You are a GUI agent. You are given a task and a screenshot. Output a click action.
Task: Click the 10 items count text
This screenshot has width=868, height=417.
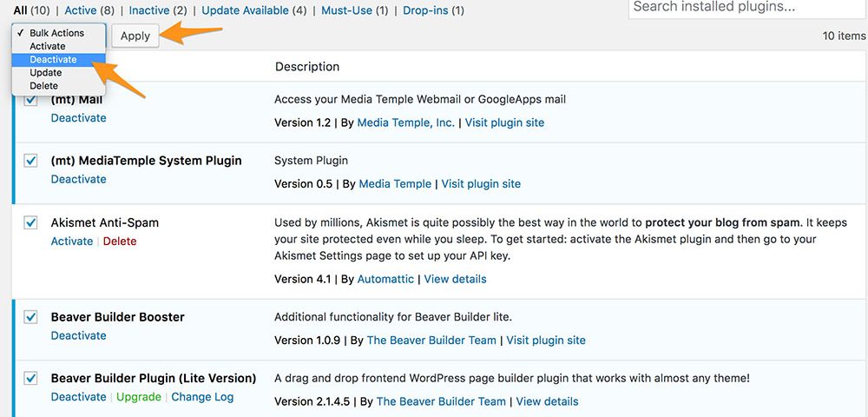[x=845, y=36]
